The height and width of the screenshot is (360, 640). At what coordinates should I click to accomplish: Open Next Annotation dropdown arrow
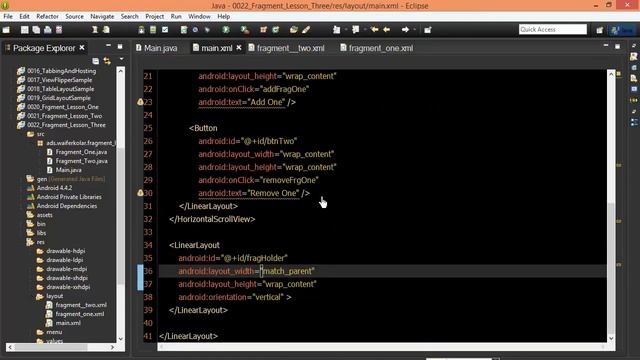346,30
